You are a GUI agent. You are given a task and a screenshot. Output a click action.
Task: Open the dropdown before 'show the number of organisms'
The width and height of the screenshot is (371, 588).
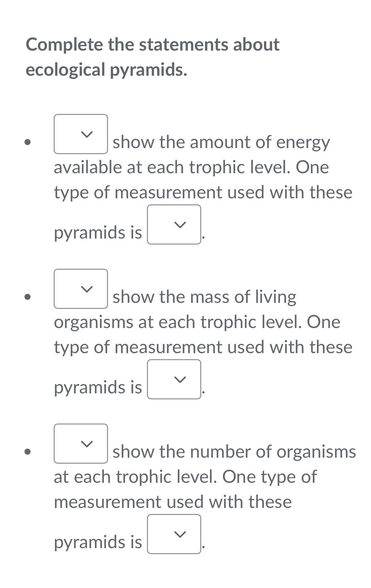81,444
